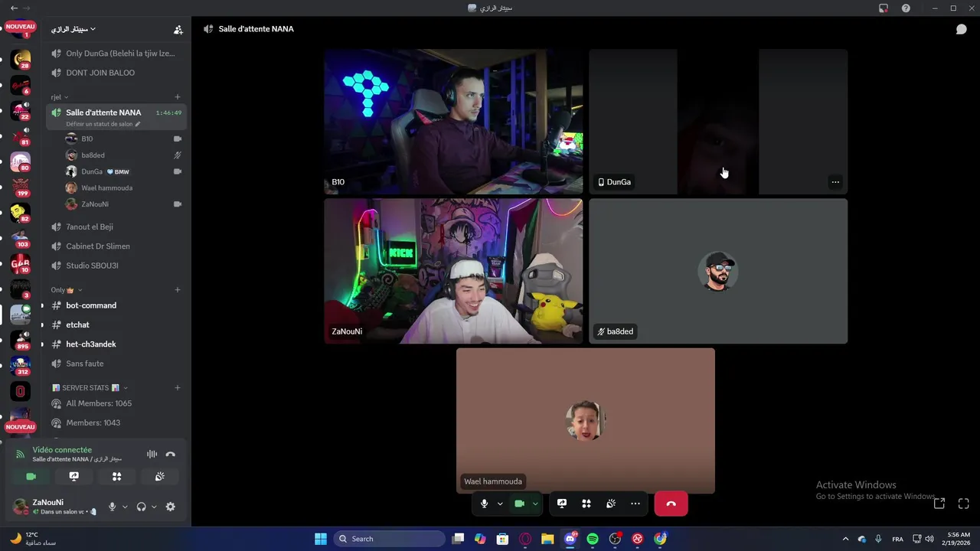Open the server icon with 199 badge
Screen dimensions: 980x551
(x=21, y=187)
